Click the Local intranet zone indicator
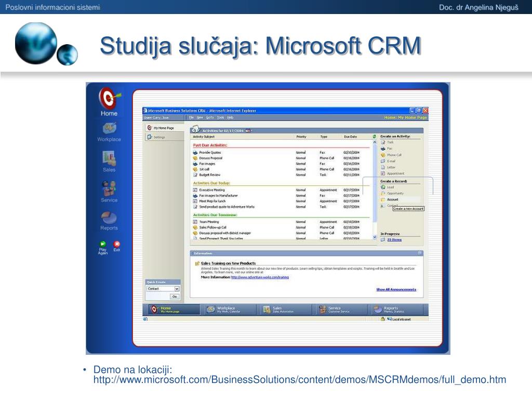This screenshot has width=532, height=399. (399, 320)
